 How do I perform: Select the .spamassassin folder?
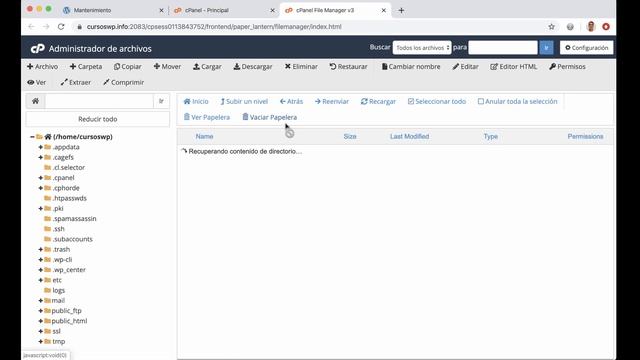[74, 218]
